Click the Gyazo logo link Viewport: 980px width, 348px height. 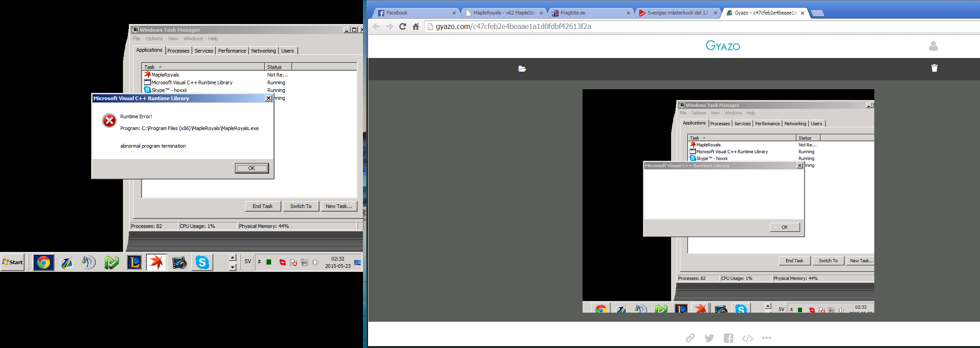[x=723, y=46]
